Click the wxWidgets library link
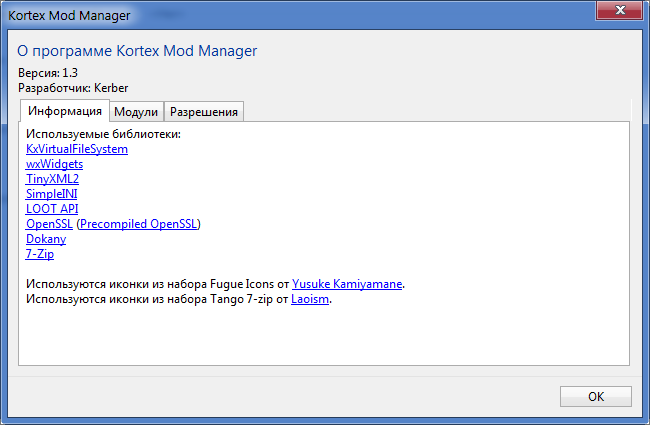The height and width of the screenshot is (425, 650). (x=54, y=164)
